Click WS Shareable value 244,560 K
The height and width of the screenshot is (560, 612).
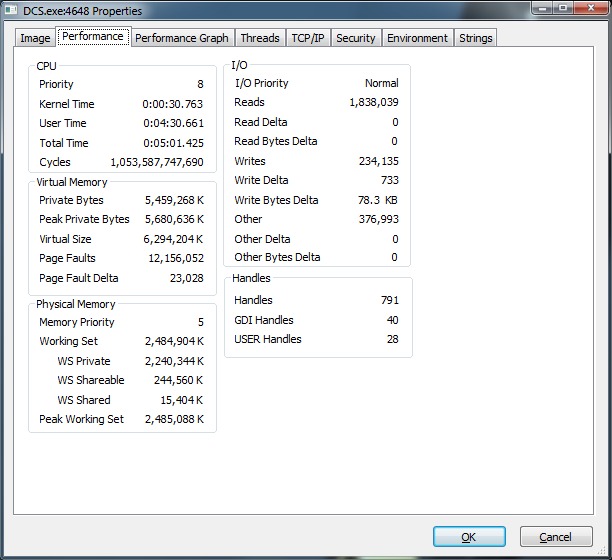click(x=178, y=380)
